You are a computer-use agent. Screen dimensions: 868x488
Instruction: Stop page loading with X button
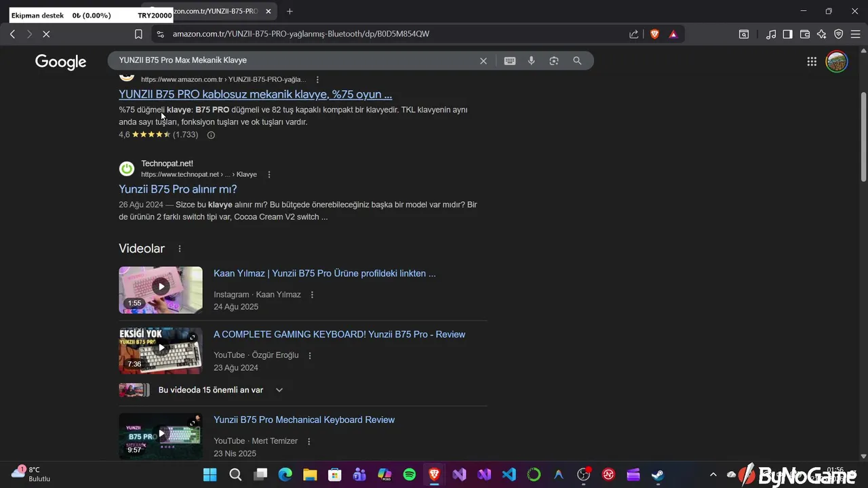click(x=46, y=34)
